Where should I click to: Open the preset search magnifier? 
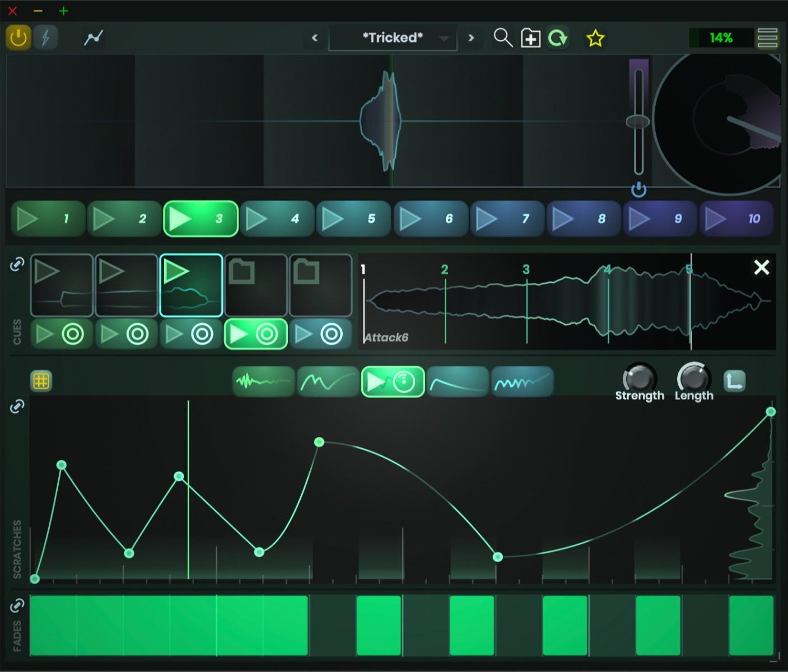(502, 38)
